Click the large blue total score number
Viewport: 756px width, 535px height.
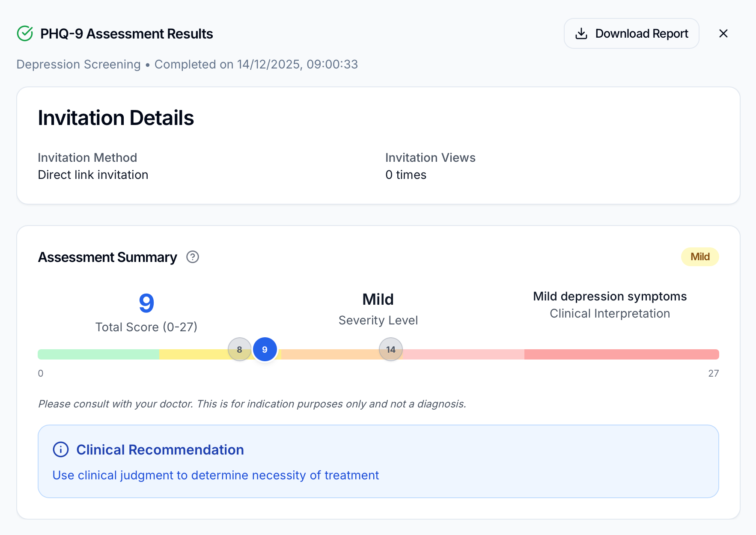click(x=146, y=303)
